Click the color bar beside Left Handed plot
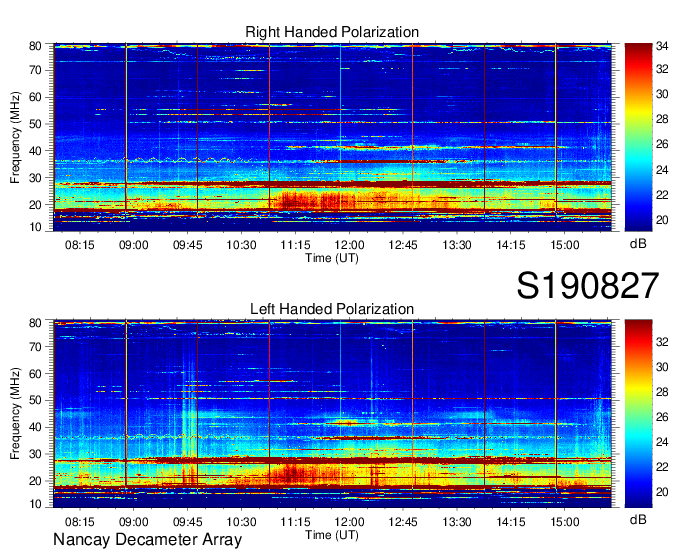 (x=638, y=414)
